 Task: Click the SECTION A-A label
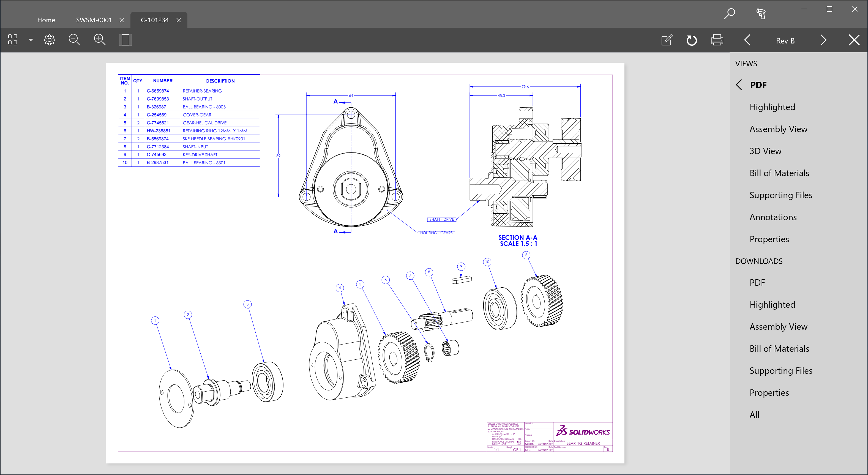[518, 237]
